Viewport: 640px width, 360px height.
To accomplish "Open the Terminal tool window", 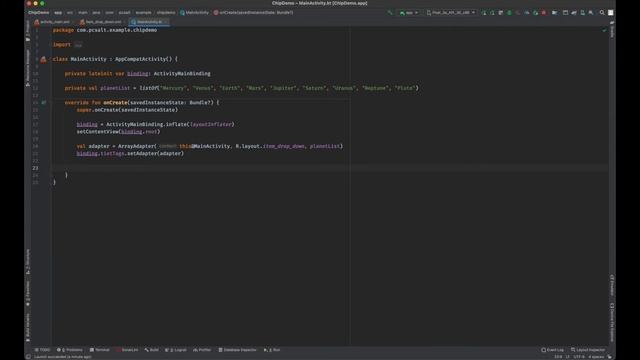I will pos(100,350).
